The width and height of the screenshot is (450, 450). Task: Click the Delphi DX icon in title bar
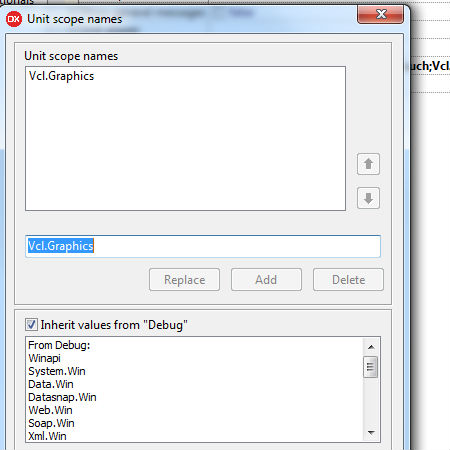(x=14, y=19)
